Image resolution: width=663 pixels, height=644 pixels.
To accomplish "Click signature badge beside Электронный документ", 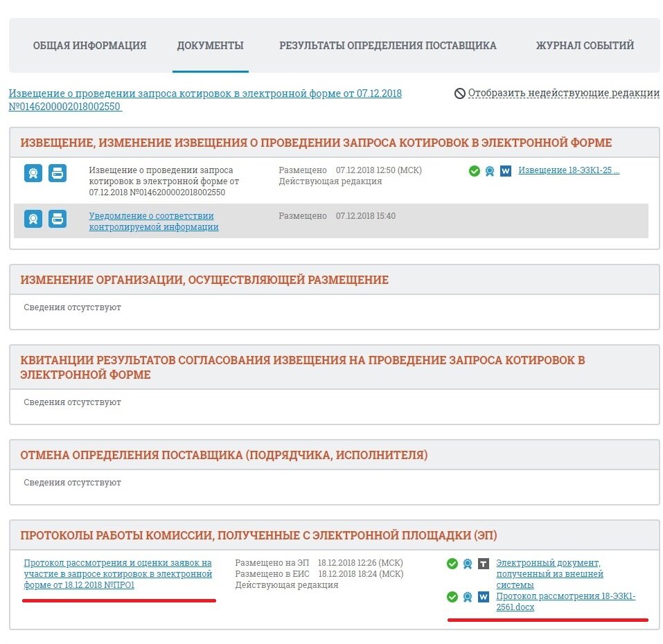I will point(468,564).
